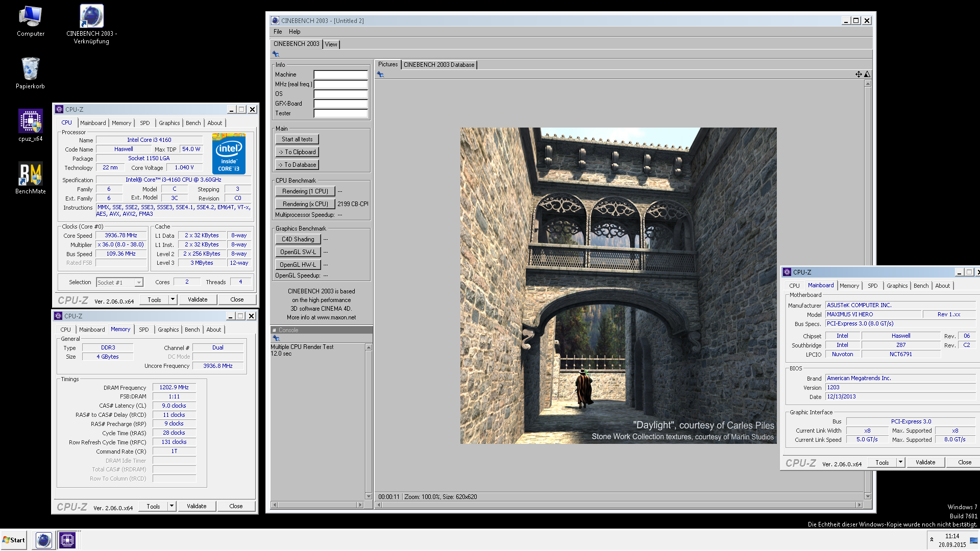980x551 pixels.
Task: Run the OpenGL HW-L benchmark
Action: 298,265
